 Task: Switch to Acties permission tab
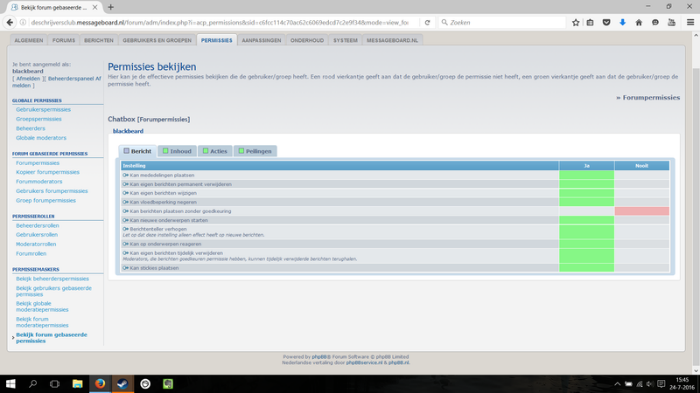point(215,151)
